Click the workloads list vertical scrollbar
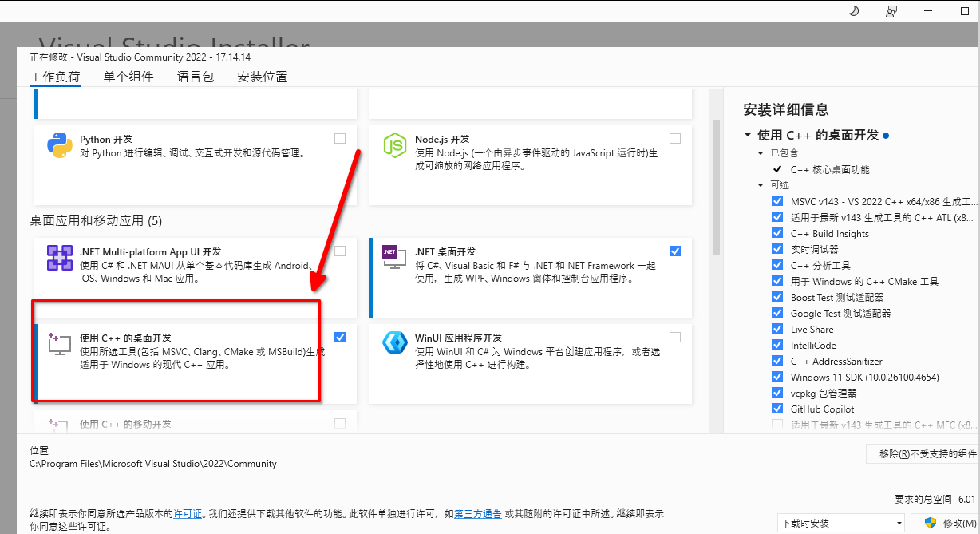The width and height of the screenshot is (980, 534). (x=715, y=184)
